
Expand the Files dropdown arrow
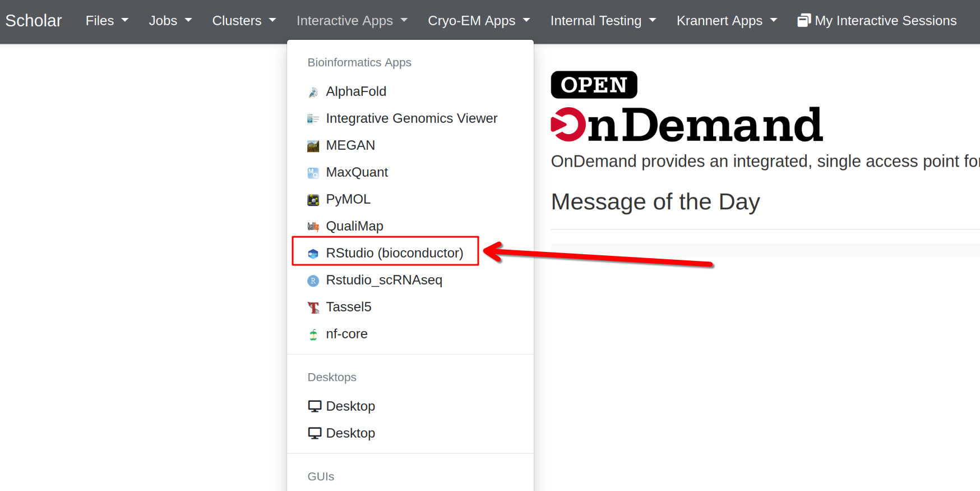[x=124, y=20]
